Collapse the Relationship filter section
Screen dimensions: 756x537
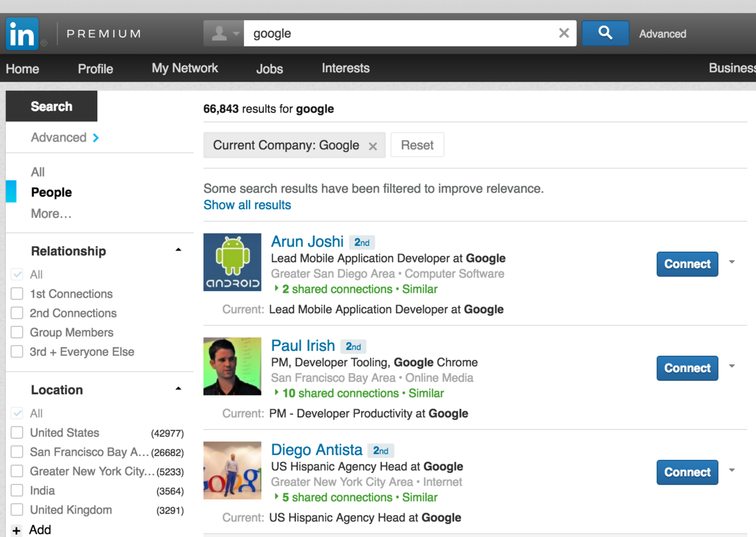point(178,250)
